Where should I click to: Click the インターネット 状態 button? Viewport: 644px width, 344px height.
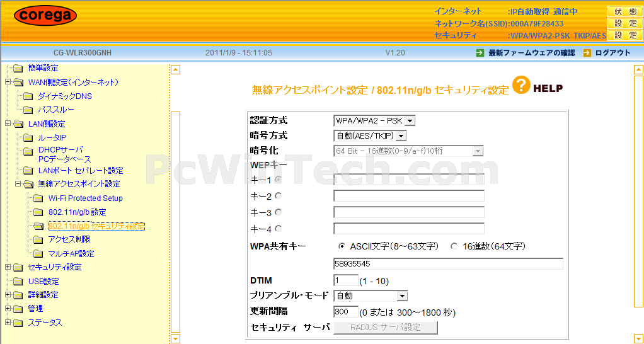624,12
